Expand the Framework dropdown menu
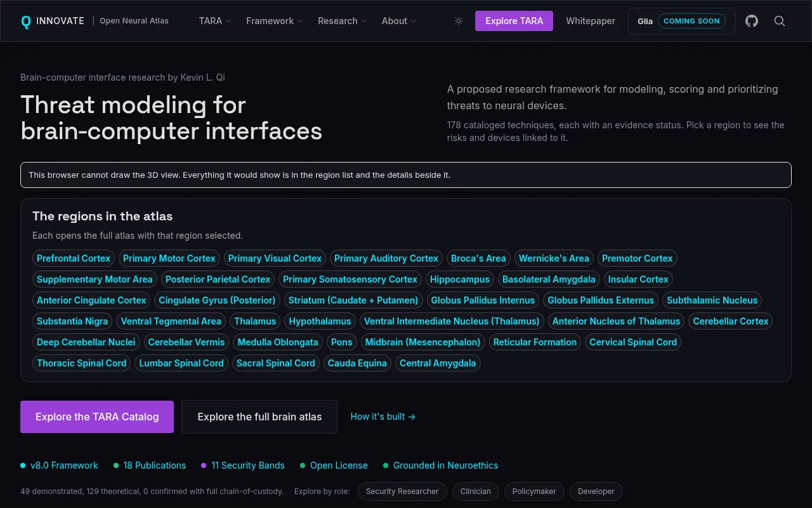 tap(275, 21)
